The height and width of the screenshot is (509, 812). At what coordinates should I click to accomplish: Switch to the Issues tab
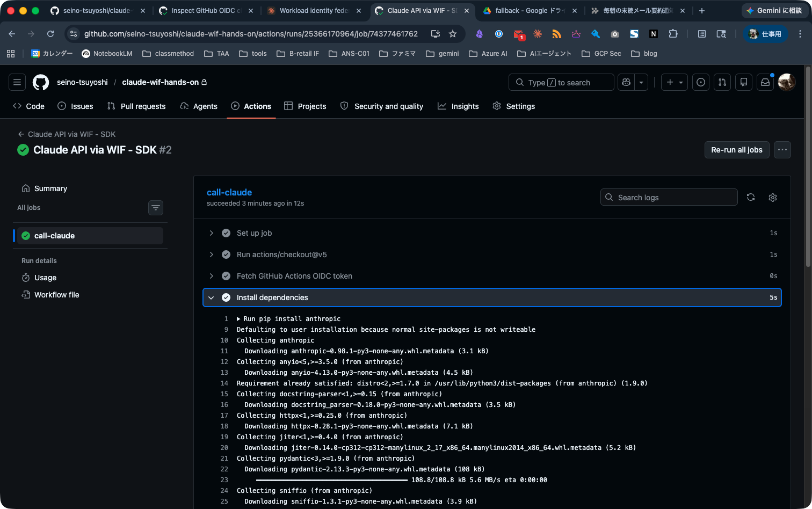tap(75, 106)
